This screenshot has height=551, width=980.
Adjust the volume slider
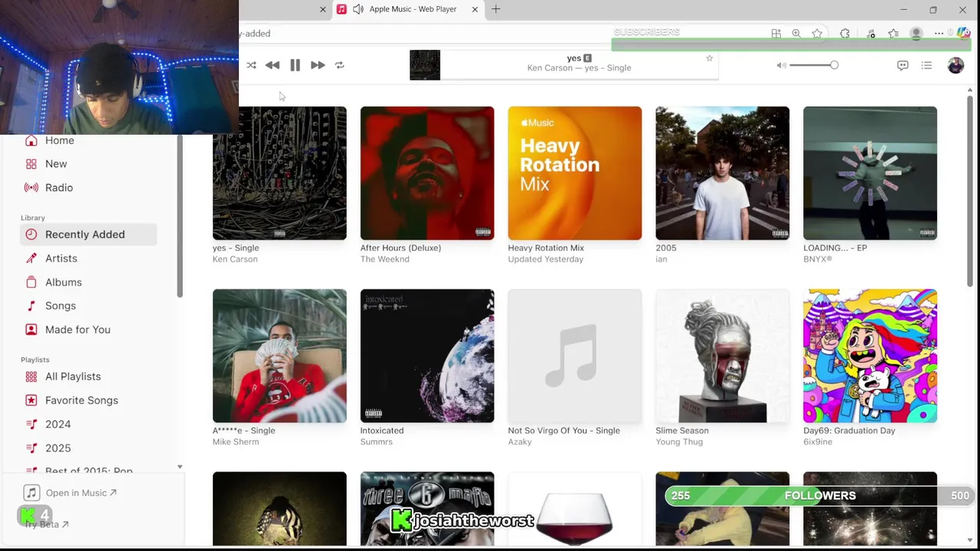[x=814, y=65]
